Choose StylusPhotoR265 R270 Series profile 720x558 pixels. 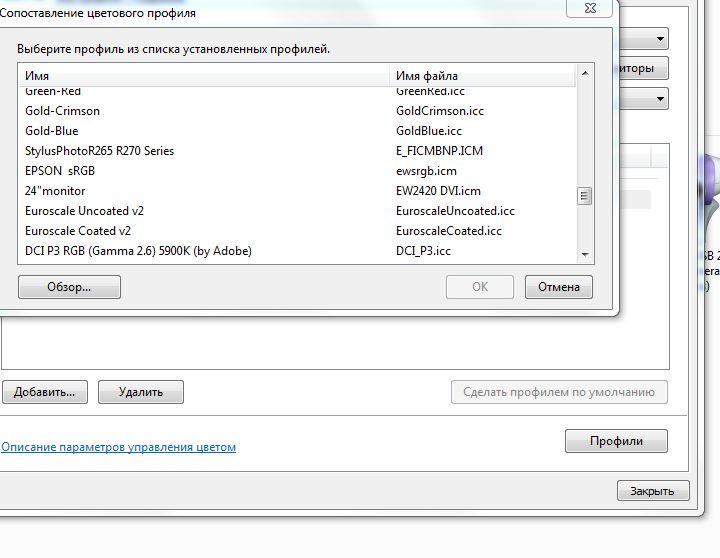(x=296, y=151)
